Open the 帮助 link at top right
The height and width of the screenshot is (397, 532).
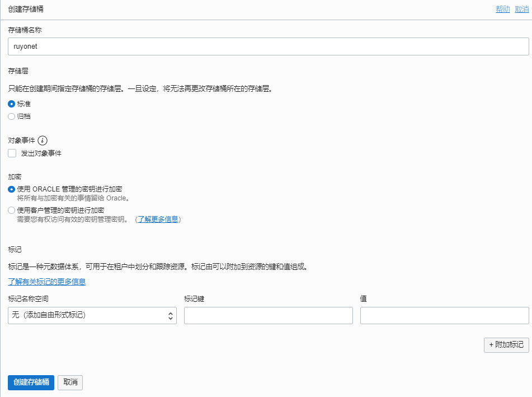[x=502, y=10]
